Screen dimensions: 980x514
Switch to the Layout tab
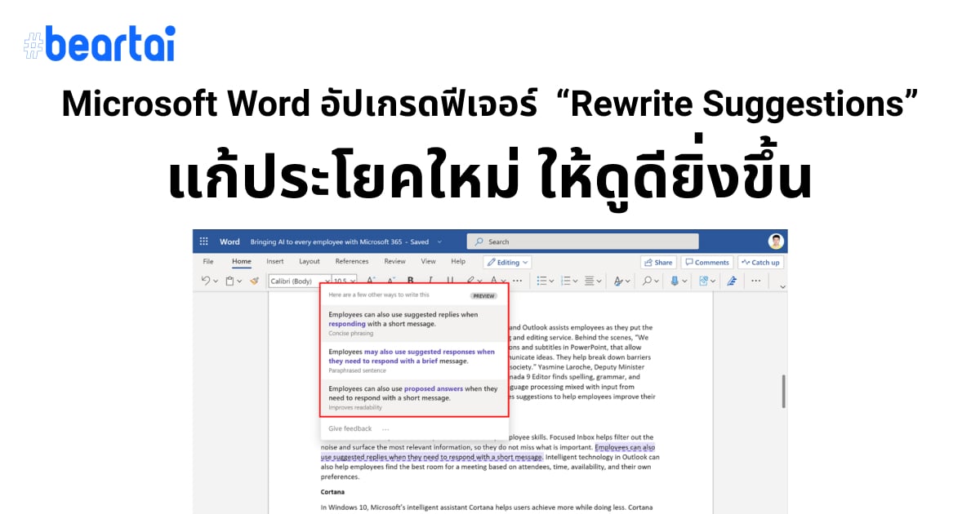click(310, 262)
